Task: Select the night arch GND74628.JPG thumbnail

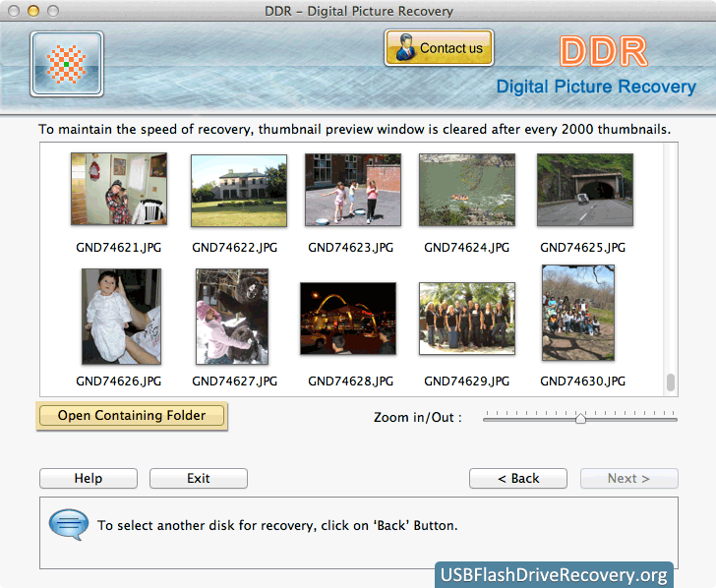Action: click(348, 319)
